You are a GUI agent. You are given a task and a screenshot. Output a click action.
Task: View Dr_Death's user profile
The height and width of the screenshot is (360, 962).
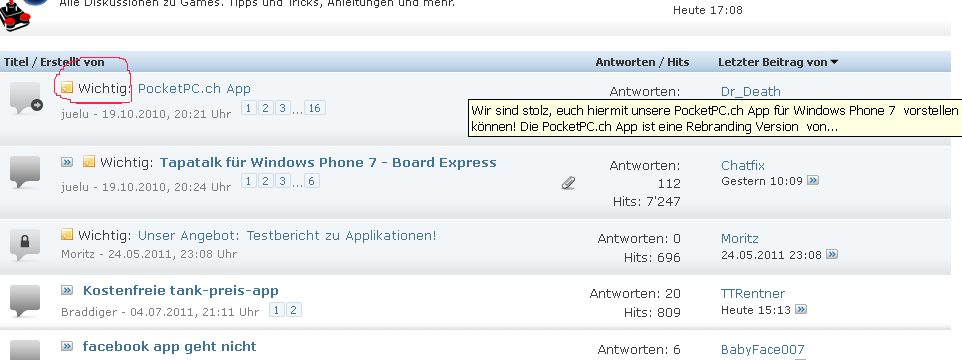point(751,91)
